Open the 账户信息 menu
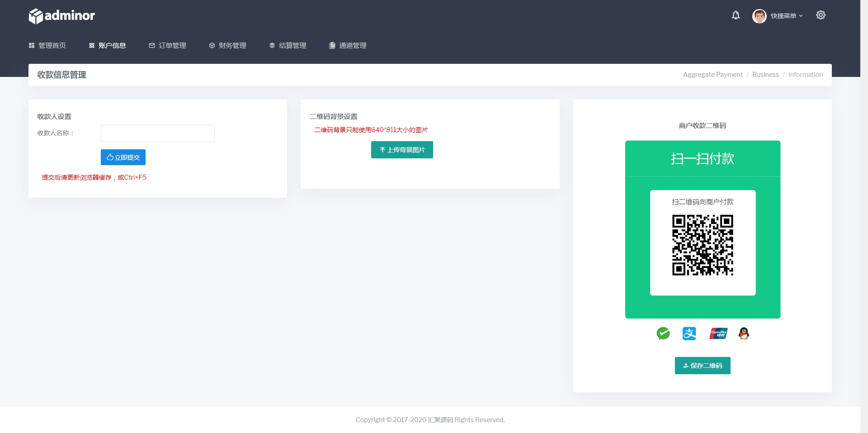868x433 pixels. (108, 45)
